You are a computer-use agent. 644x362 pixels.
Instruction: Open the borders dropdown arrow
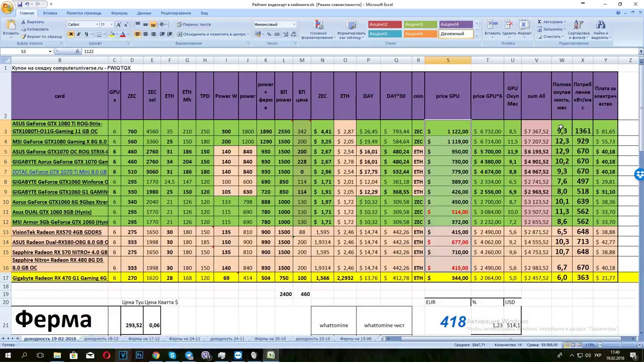point(105,34)
